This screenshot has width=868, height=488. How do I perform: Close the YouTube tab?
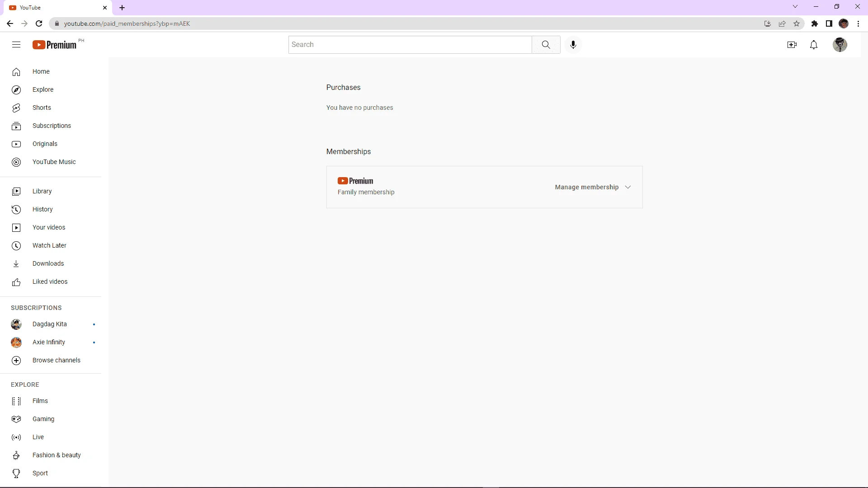105,8
